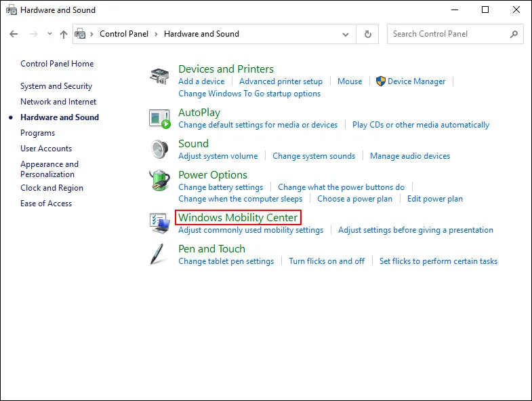The height and width of the screenshot is (401, 532).
Task: Open the recent locations dropdown arrow
Action: point(50,34)
